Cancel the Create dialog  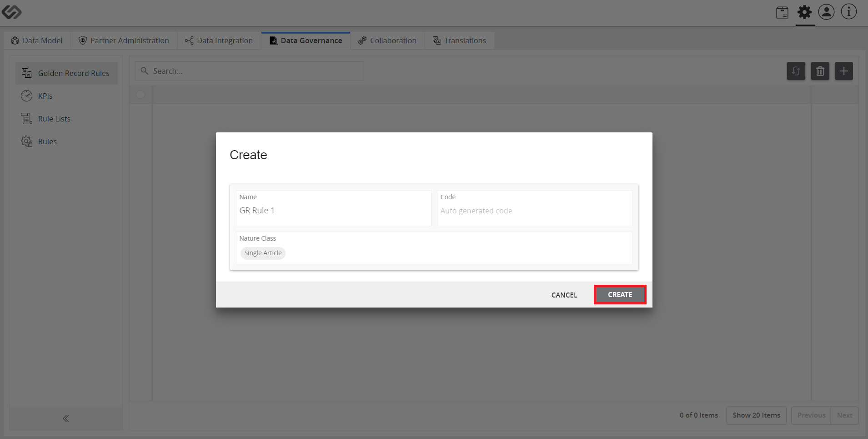tap(564, 295)
